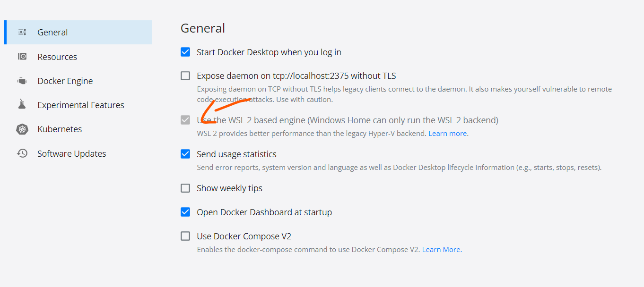Enable Use Docker Compose V2
The width and height of the screenshot is (644, 287).
point(185,236)
